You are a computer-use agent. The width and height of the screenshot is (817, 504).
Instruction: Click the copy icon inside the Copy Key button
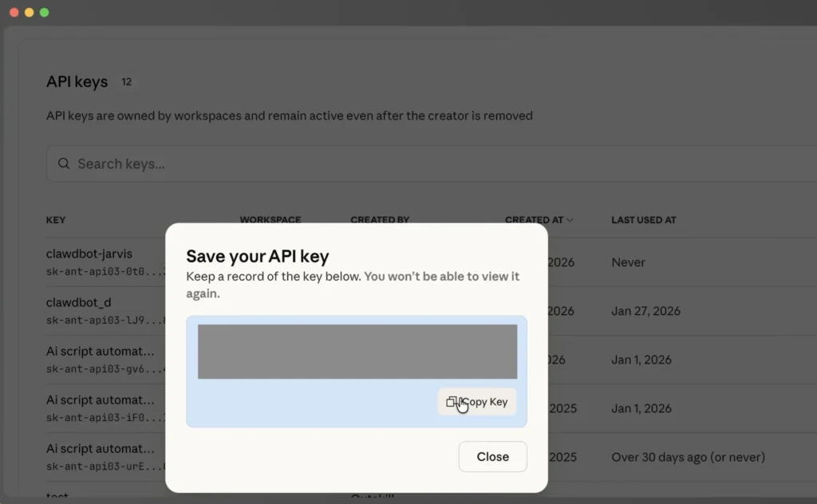(x=452, y=402)
